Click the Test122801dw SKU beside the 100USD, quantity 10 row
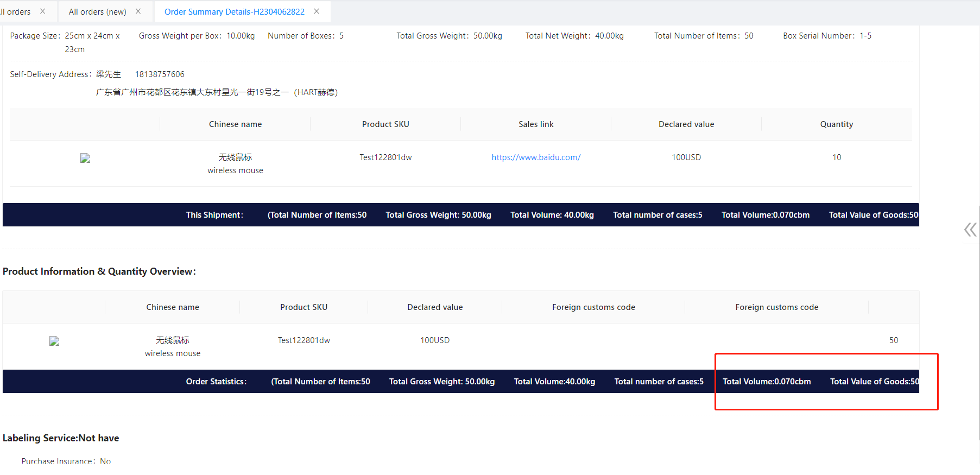Screen dimensions: 980x475 385,157
